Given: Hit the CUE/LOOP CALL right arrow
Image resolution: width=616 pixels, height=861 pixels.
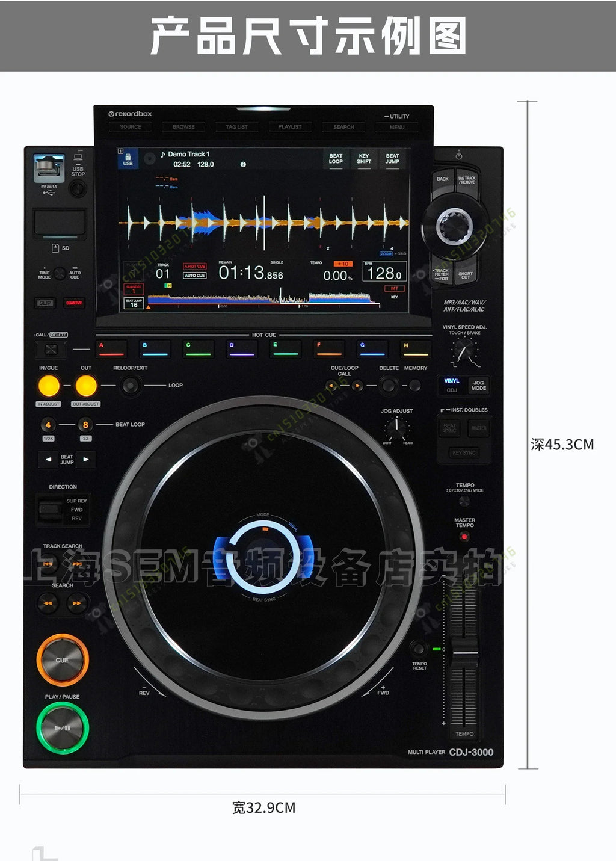Looking at the screenshot, I should coord(357,386).
